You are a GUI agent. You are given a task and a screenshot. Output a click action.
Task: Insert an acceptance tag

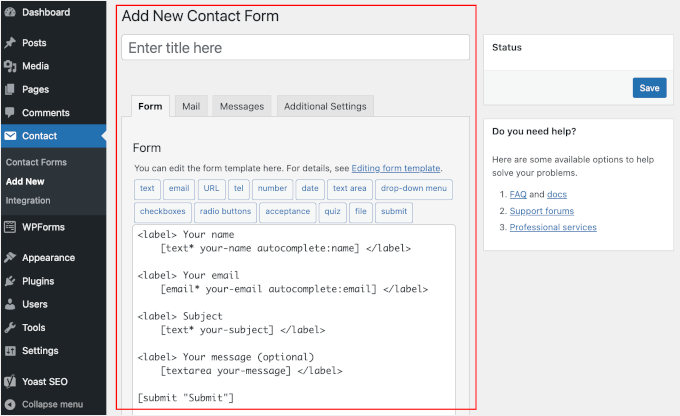[288, 211]
